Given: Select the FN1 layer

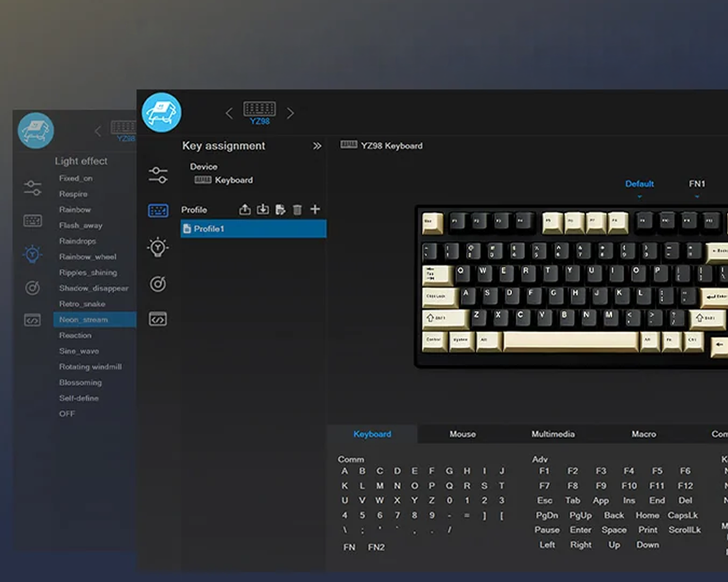Looking at the screenshot, I should point(696,184).
